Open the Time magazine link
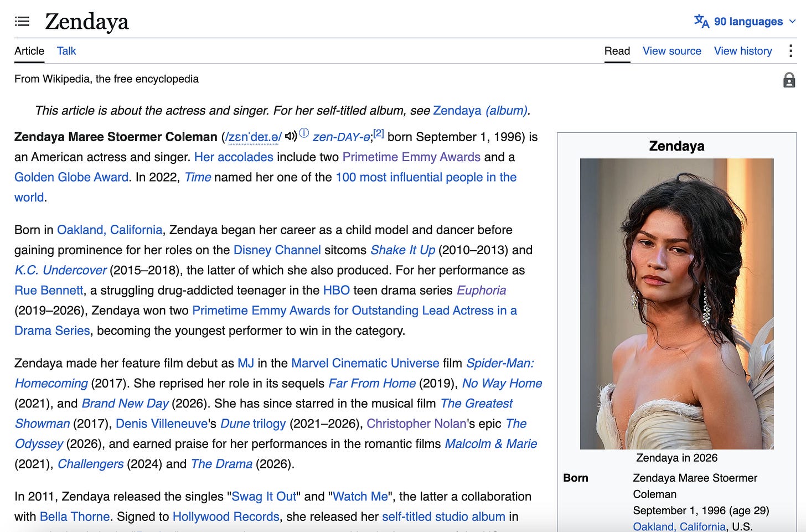This screenshot has height=532, width=806. pos(198,177)
